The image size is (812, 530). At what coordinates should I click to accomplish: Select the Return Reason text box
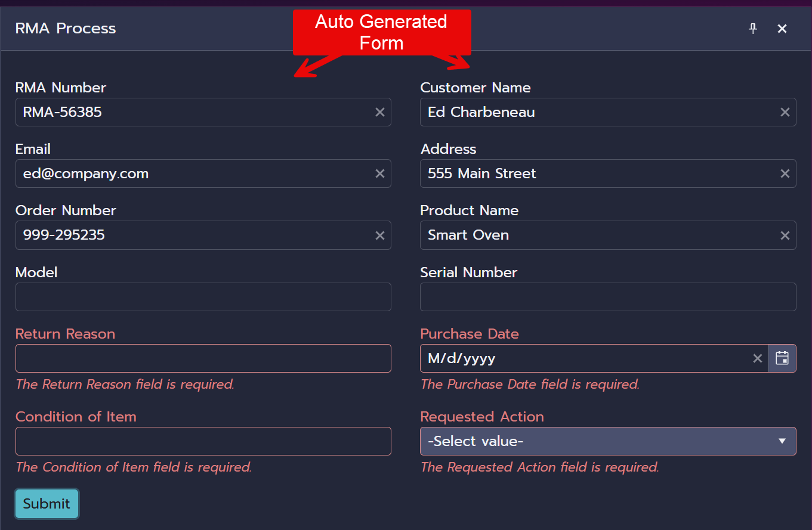pos(203,358)
